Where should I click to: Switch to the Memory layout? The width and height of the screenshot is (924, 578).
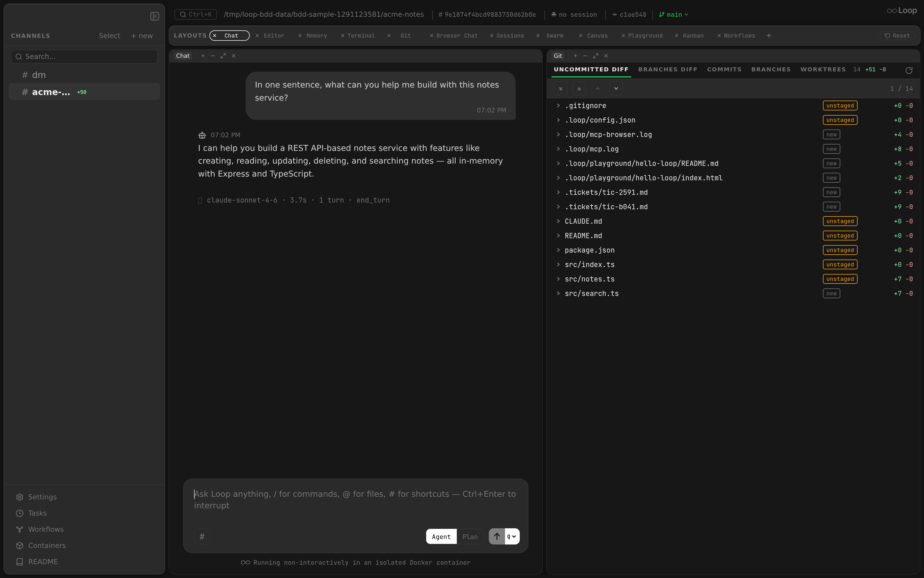(316, 36)
